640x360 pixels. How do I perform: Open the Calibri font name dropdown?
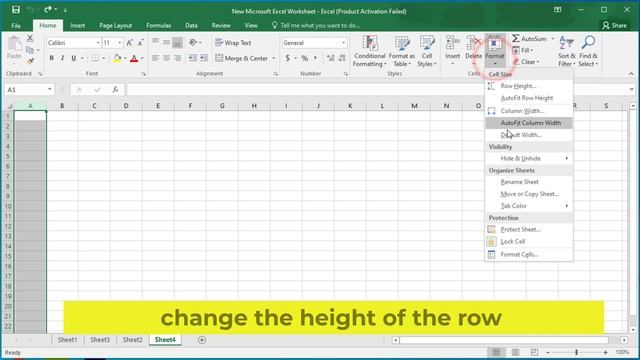(x=98, y=42)
